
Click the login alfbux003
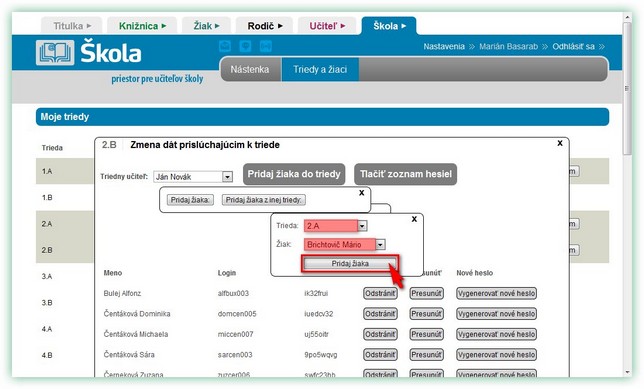[233, 293]
